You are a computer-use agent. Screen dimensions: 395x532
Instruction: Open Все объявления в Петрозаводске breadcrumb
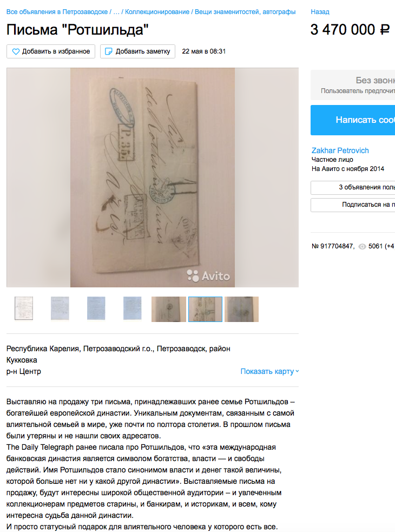pyautogui.click(x=57, y=12)
